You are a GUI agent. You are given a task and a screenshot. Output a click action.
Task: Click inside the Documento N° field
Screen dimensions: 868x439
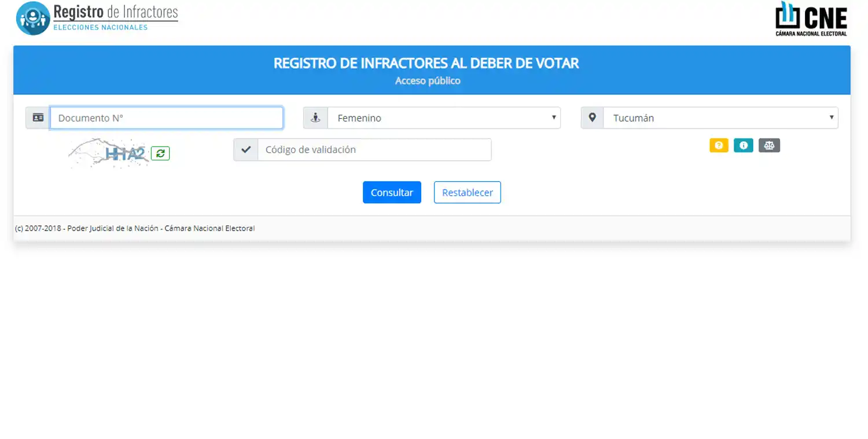pos(167,118)
